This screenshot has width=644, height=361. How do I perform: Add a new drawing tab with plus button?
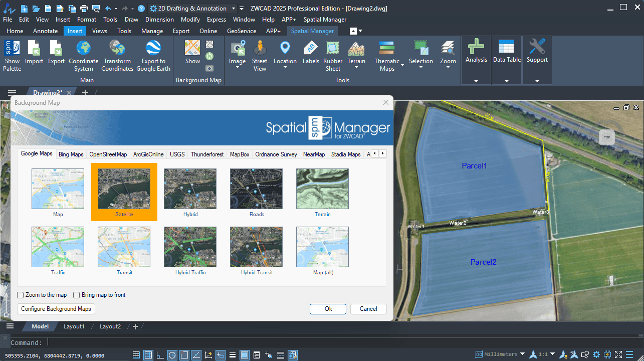tap(85, 92)
